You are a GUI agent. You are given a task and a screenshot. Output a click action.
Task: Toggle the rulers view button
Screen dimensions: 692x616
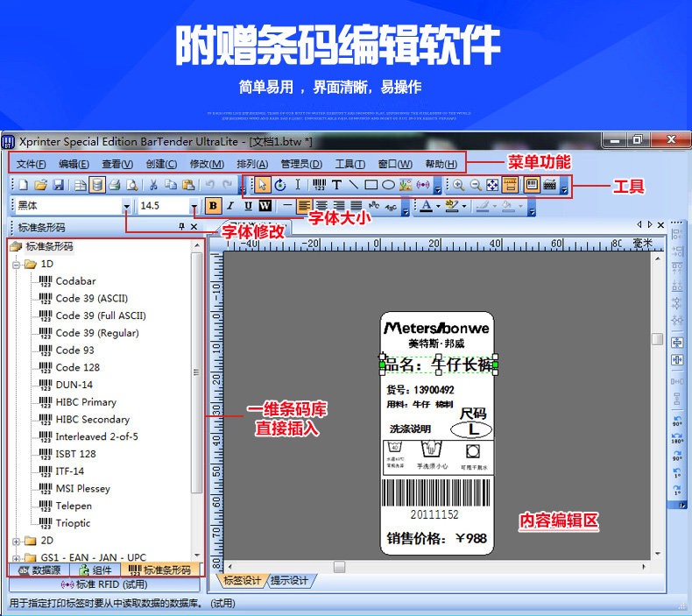pos(510,185)
